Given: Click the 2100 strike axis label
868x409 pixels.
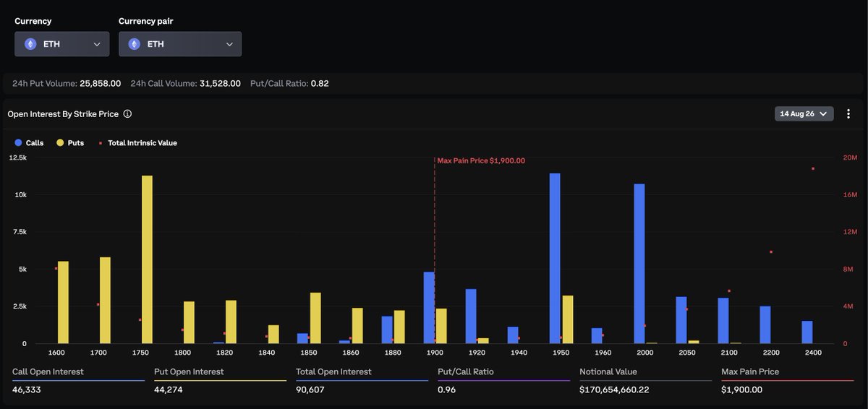Looking at the screenshot, I should (729, 353).
